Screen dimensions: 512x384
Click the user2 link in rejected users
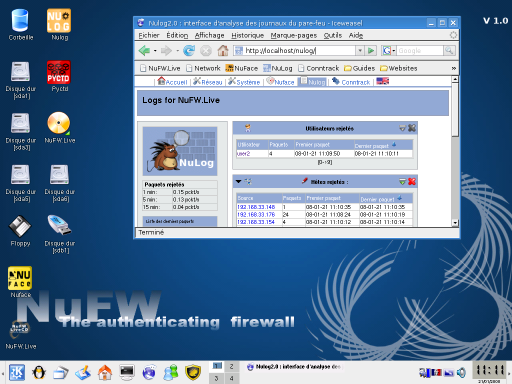pyautogui.click(x=243, y=154)
